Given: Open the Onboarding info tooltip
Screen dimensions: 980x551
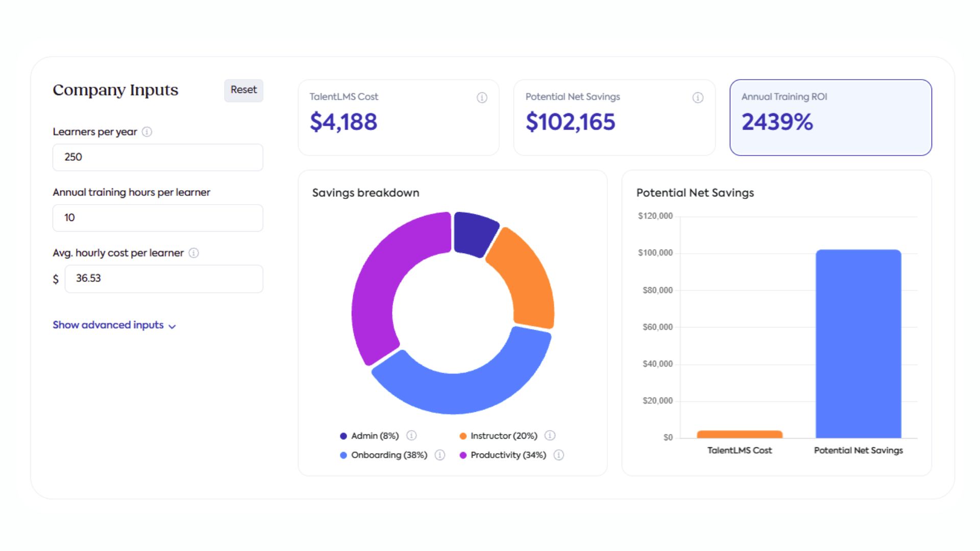Looking at the screenshot, I should (x=439, y=455).
